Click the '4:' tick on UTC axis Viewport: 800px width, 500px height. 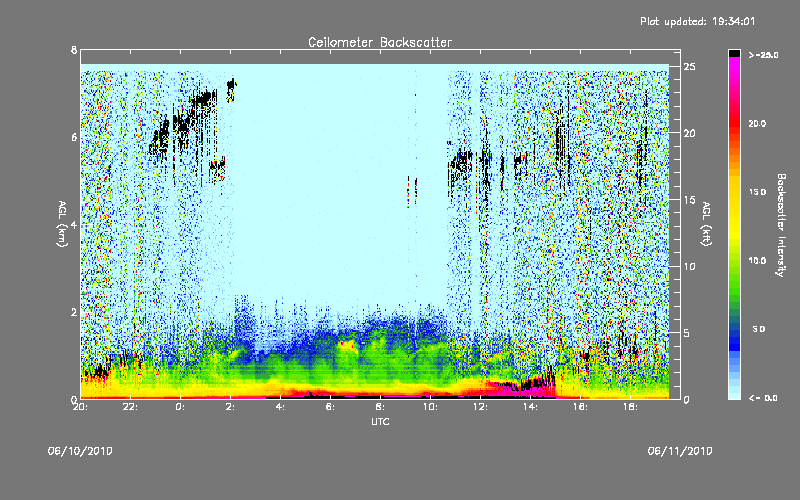[x=280, y=407]
